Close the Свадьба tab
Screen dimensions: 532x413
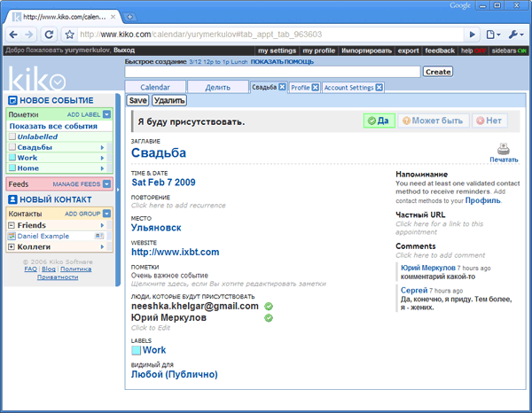pos(282,87)
